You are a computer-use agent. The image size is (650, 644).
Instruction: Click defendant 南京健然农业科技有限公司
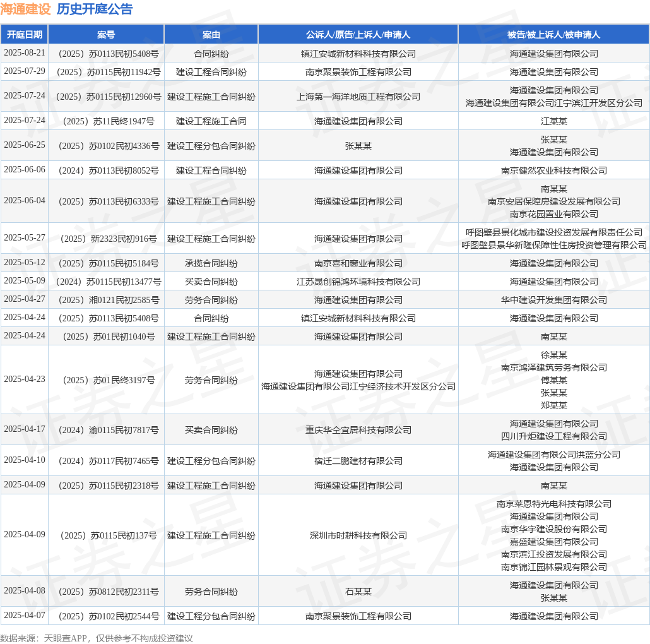(x=554, y=171)
